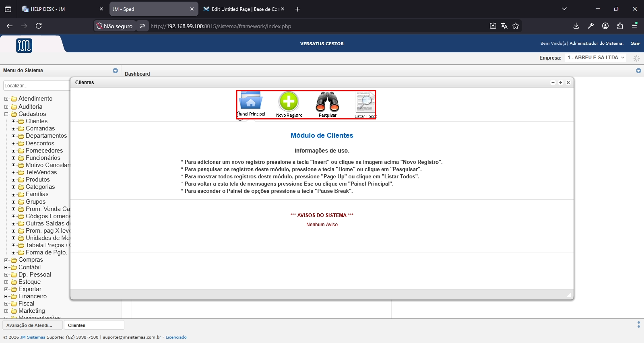The width and height of the screenshot is (644, 343).
Task: Open the Painel Principal home folder icon
Action: 251,101
